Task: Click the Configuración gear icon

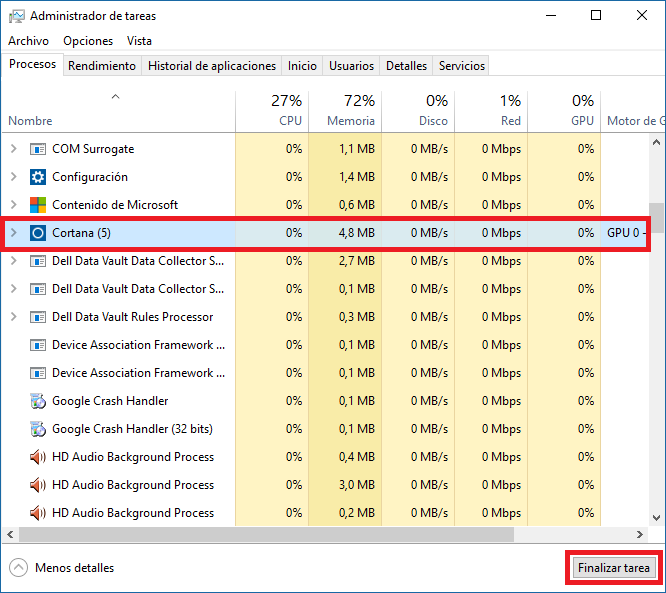Action: (x=38, y=177)
